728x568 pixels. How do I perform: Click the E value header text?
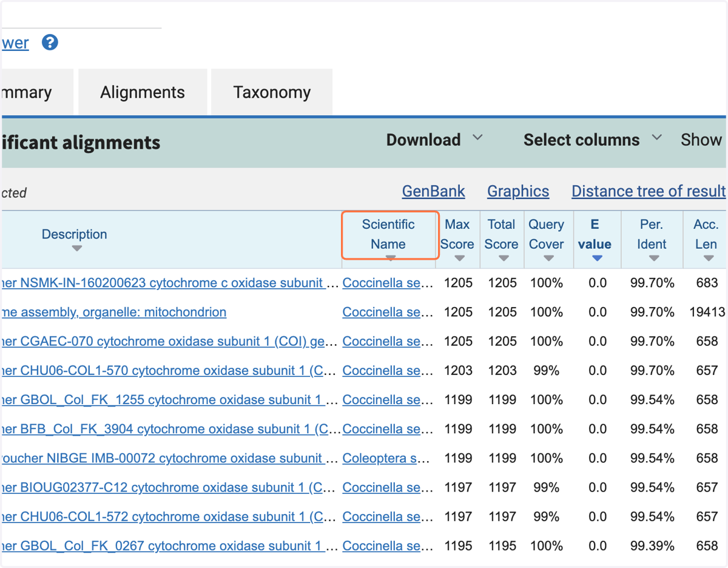[x=595, y=234]
